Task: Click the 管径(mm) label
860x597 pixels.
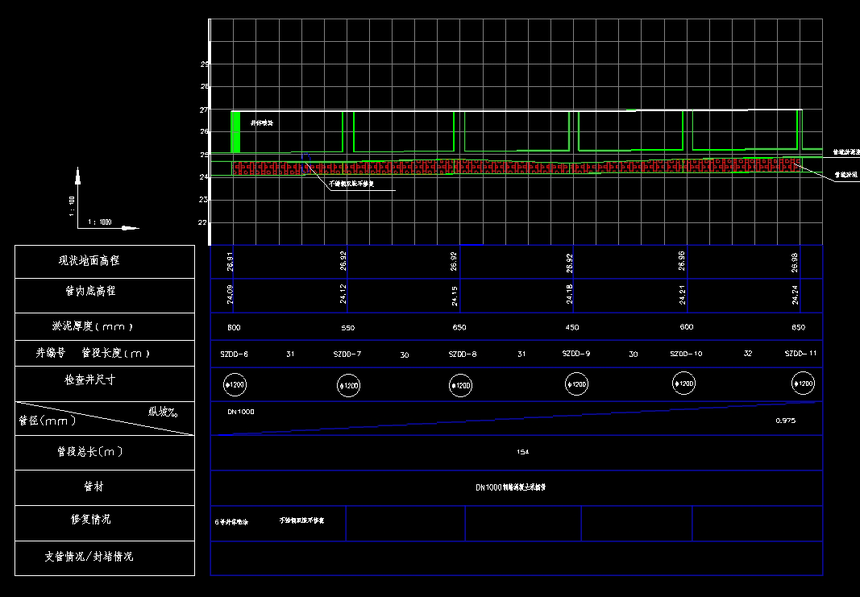Action: click(x=47, y=421)
